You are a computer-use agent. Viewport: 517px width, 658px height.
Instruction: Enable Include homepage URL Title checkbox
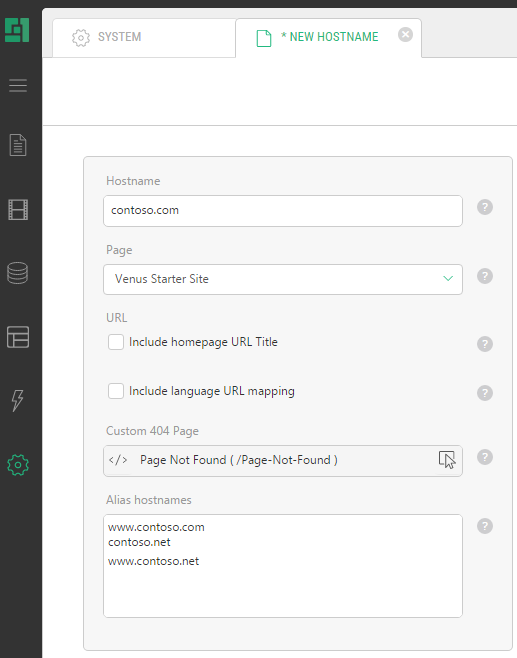coord(116,342)
